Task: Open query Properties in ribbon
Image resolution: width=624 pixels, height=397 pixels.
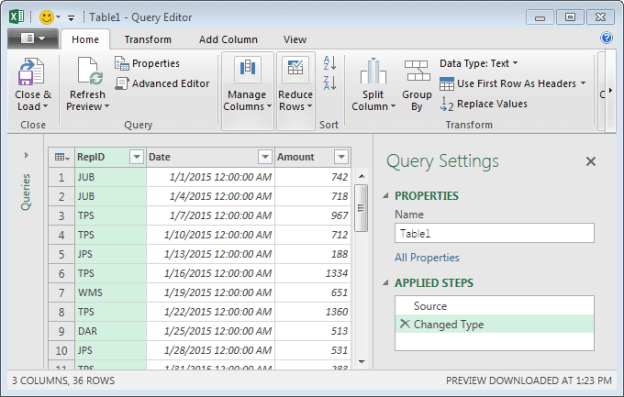Action: [147, 63]
